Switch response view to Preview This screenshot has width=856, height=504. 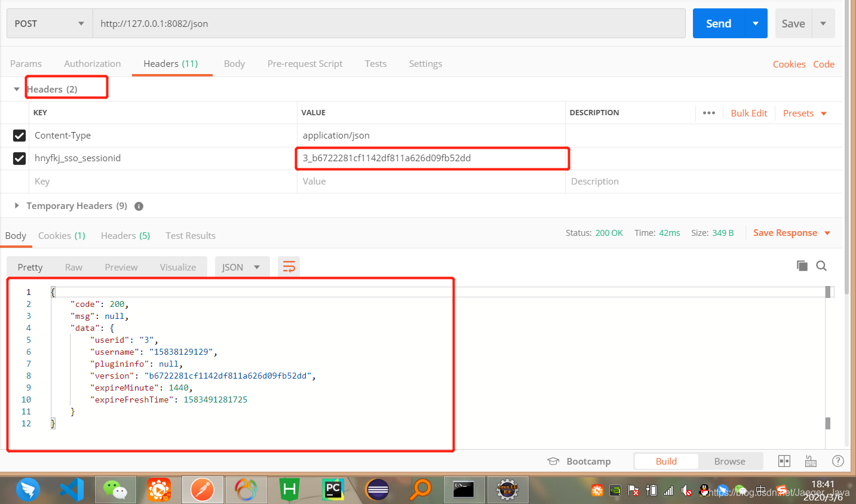point(121,267)
